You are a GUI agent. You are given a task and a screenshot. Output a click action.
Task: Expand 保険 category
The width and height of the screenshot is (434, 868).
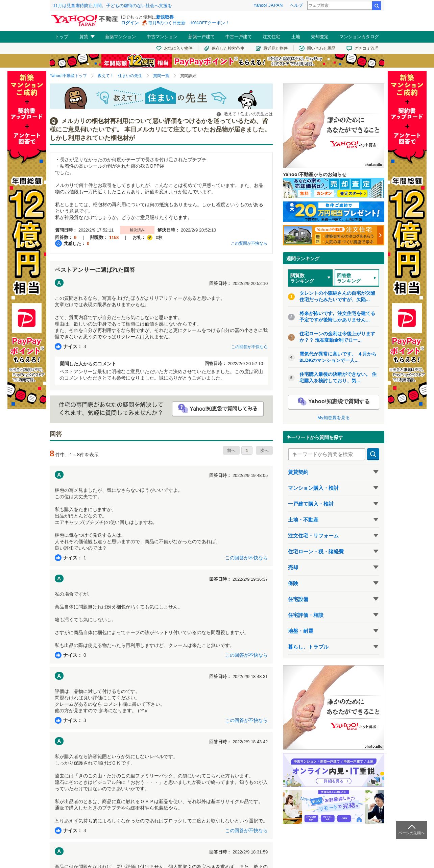click(x=334, y=583)
